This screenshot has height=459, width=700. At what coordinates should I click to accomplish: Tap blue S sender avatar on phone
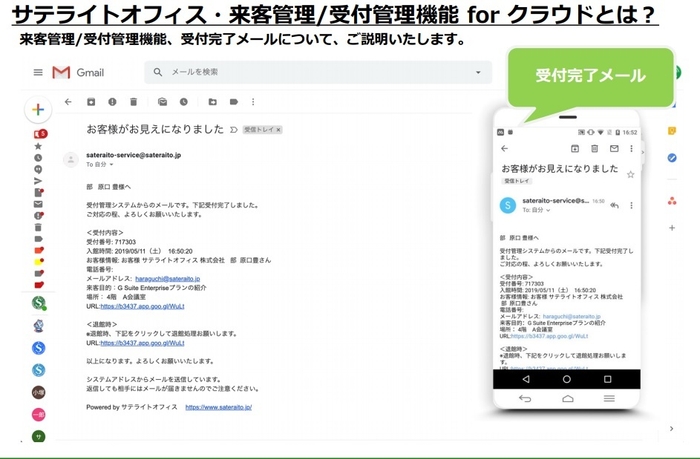coord(508,205)
